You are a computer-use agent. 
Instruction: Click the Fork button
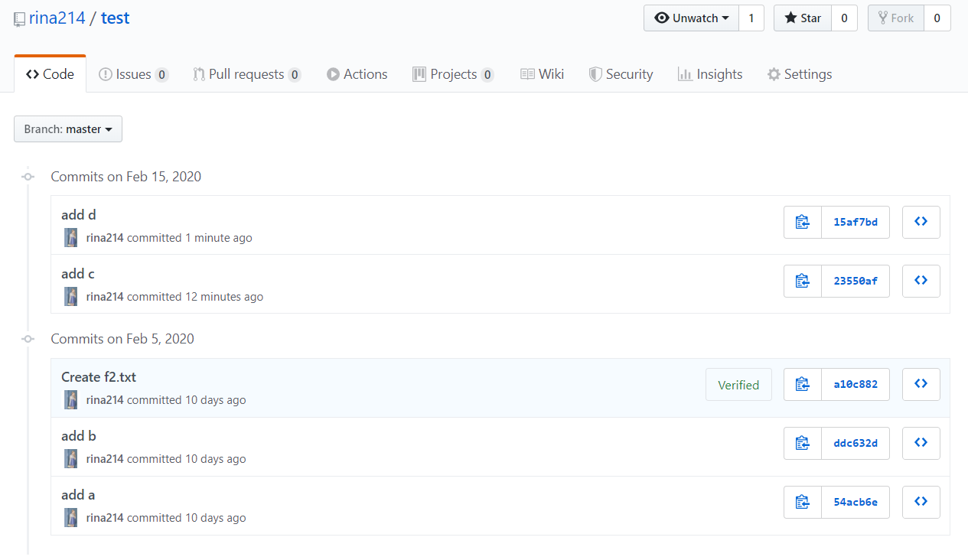coord(896,18)
